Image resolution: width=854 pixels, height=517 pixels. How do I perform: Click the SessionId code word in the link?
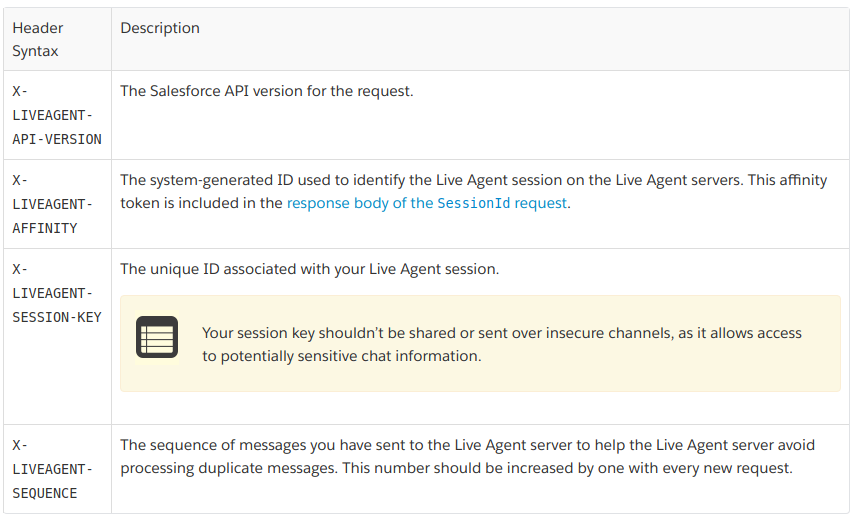(473, 203)
